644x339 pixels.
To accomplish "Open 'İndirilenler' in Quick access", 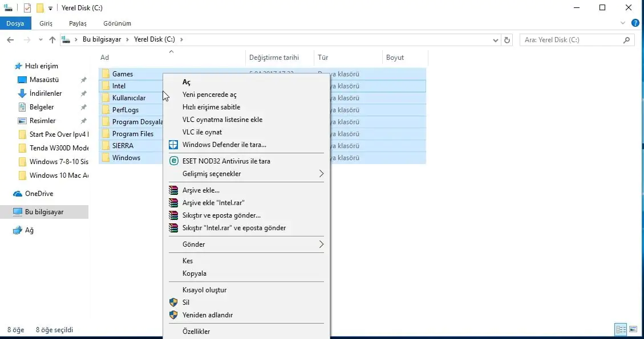I will tap(46, 93).
